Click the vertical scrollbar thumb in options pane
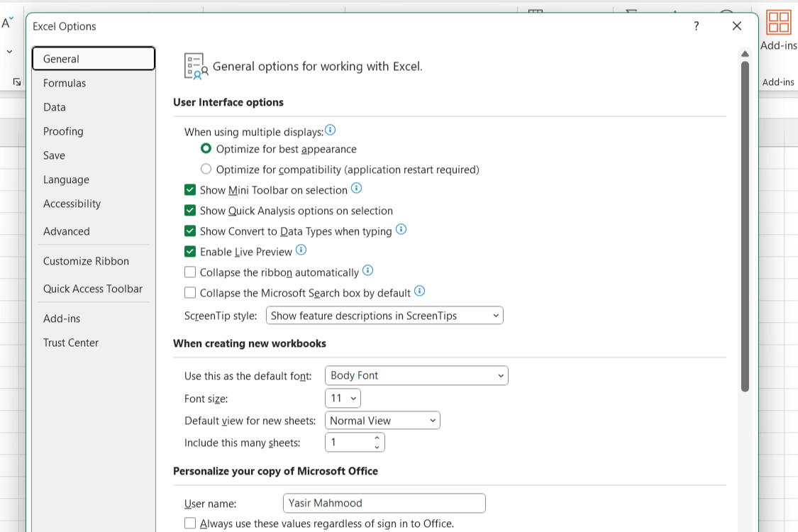Image resolution: width=798 pixels, height=532 pixels. [x=745, y=226]
